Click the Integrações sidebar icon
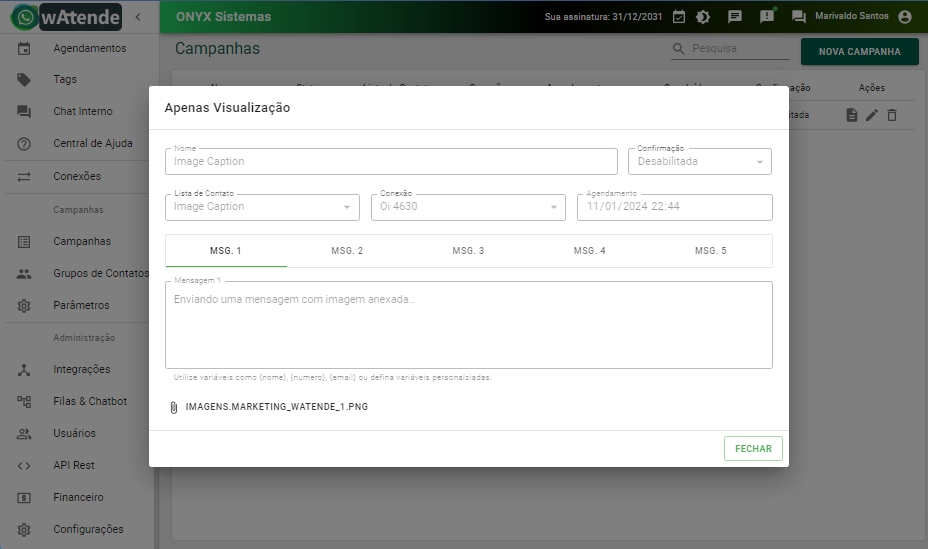Viewport: 928px width, 549px height. click(24, 370)
